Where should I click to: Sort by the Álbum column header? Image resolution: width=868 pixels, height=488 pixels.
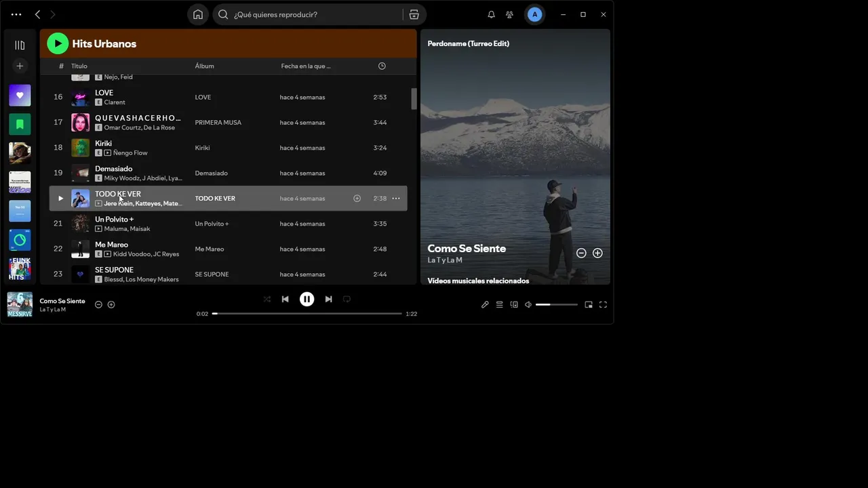[204, 66]
